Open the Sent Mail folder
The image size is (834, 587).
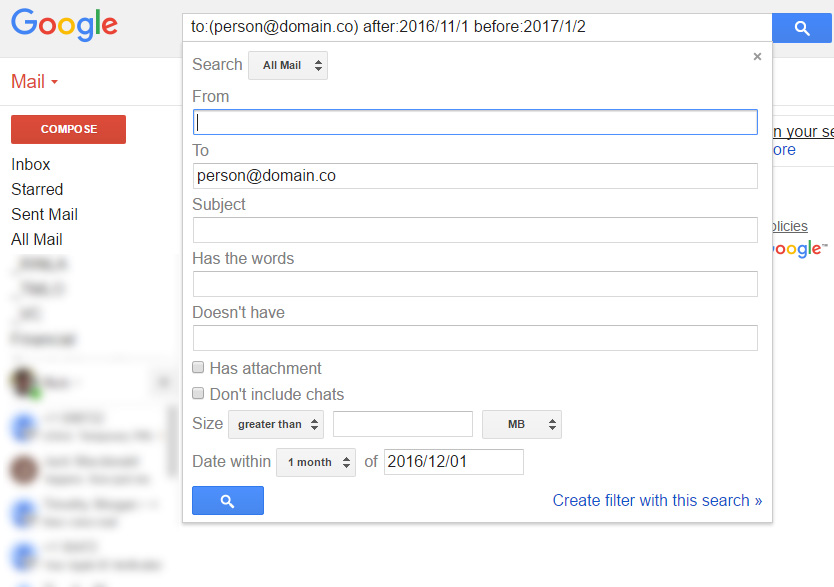tap(44, 214)
